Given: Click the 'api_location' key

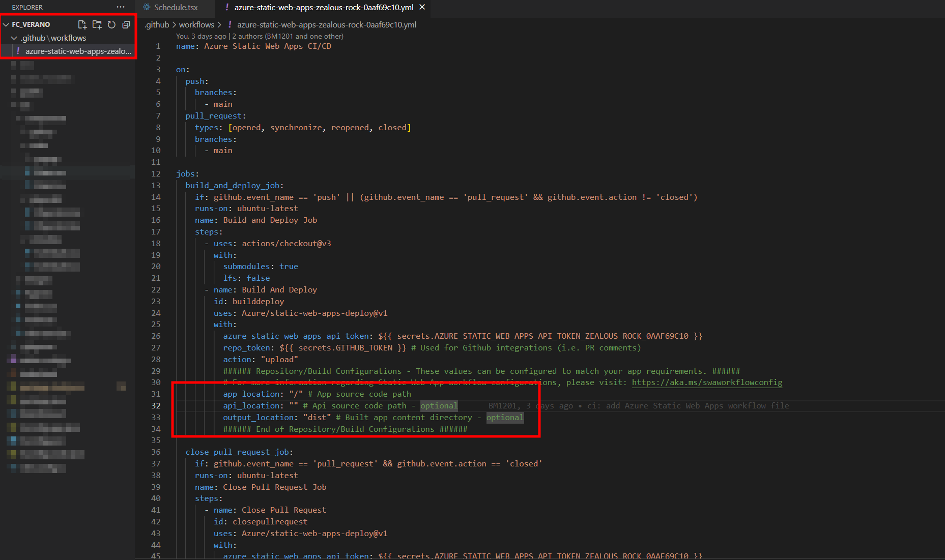Looking at the screenshot, I should tap(251, 406).
